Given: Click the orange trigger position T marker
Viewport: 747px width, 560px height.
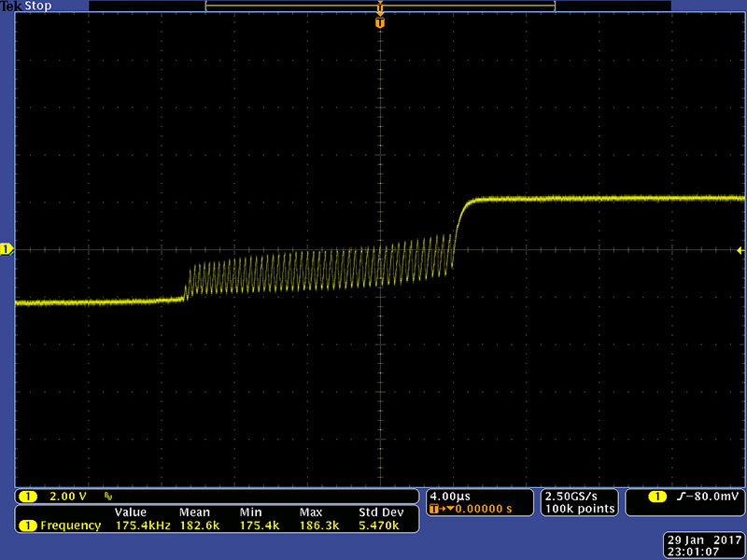Looking at the screenshot, I should click(379, 21).
